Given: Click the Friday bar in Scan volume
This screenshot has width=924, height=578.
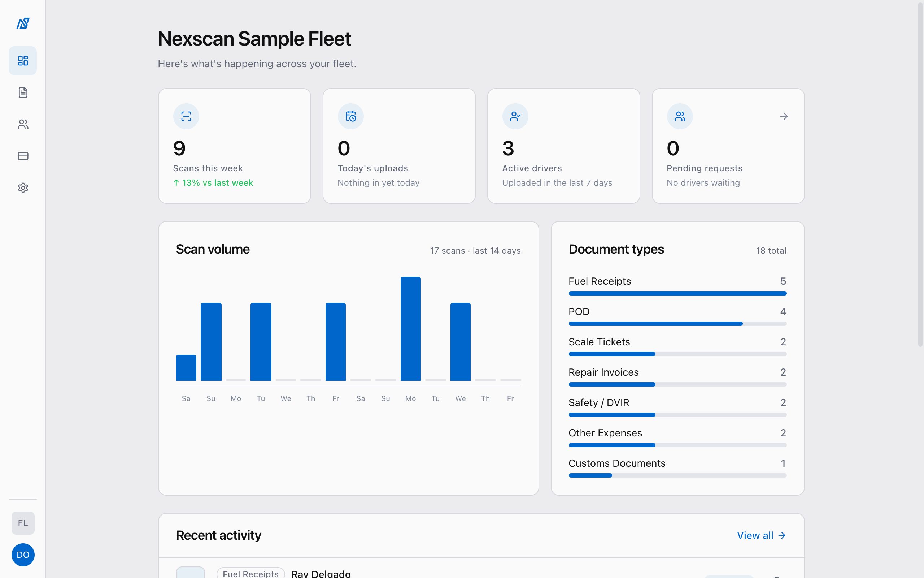Looking at the screenshot, I should [x=336, y=342].
